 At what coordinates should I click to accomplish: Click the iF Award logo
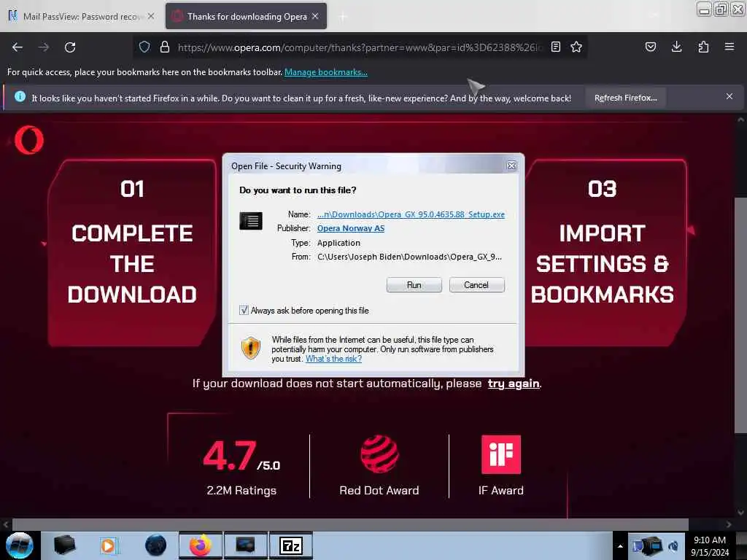[501, 454]
